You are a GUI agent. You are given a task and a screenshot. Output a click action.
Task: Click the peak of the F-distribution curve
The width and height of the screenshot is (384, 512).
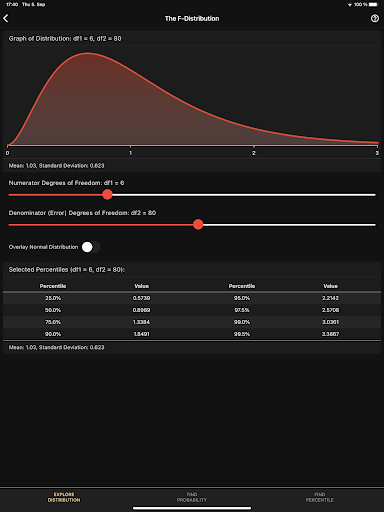88,53
